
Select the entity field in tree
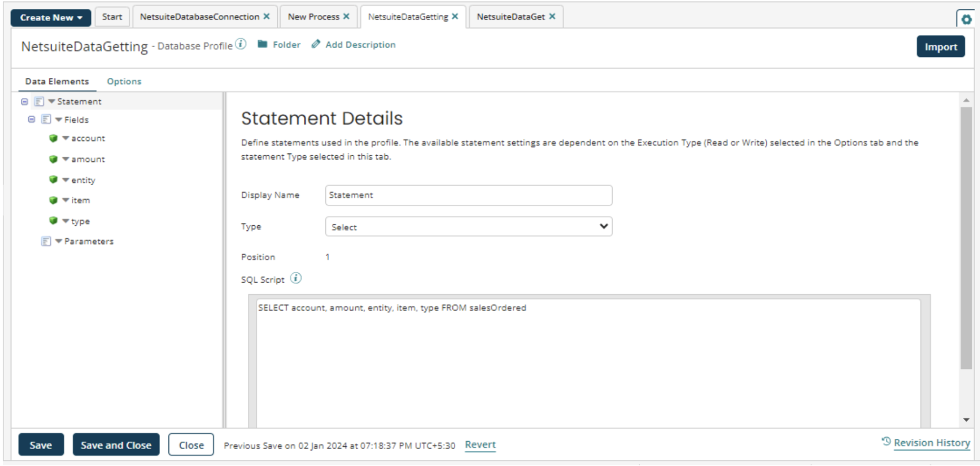pos(83,180)
